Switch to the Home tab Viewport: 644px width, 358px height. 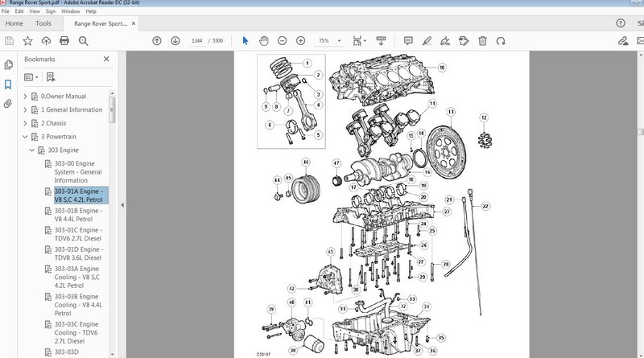pyautogui.click(x=14, y=23)
